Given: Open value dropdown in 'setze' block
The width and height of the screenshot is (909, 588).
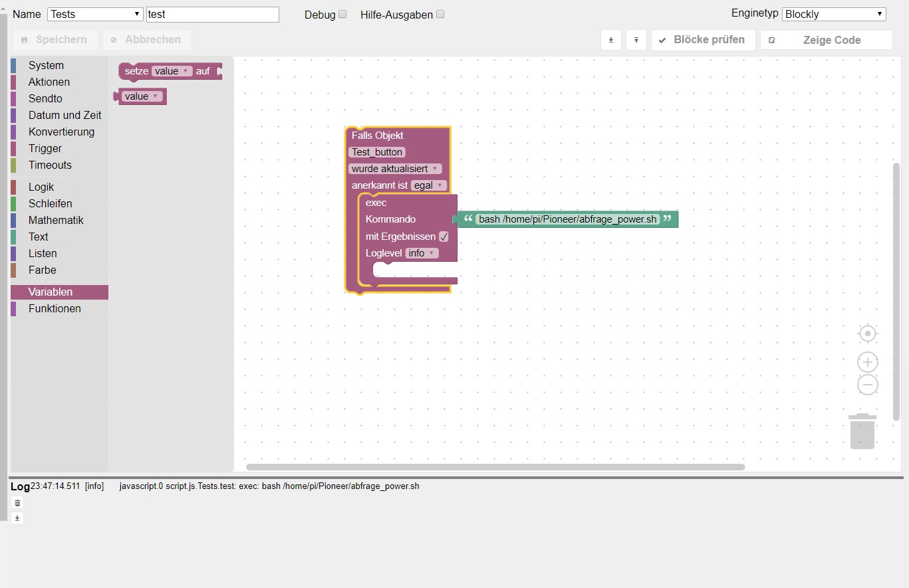Looking at the screenshot, I should (172, 71).
